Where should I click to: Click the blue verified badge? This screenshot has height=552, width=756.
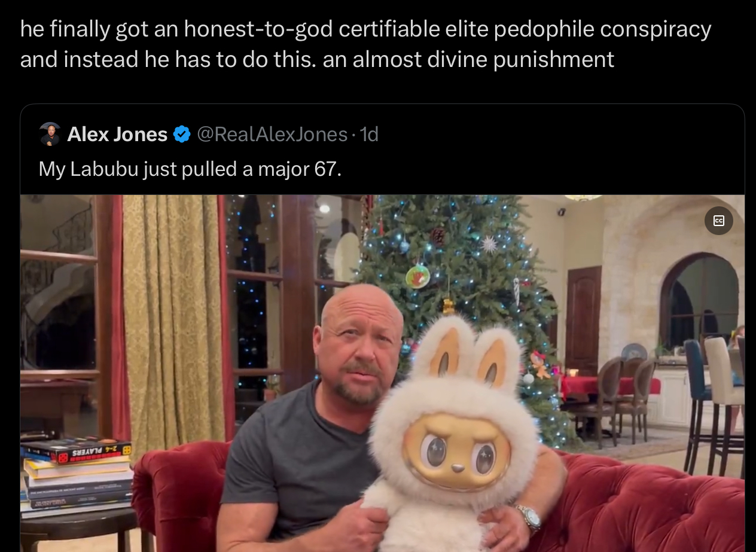point(182,135)
